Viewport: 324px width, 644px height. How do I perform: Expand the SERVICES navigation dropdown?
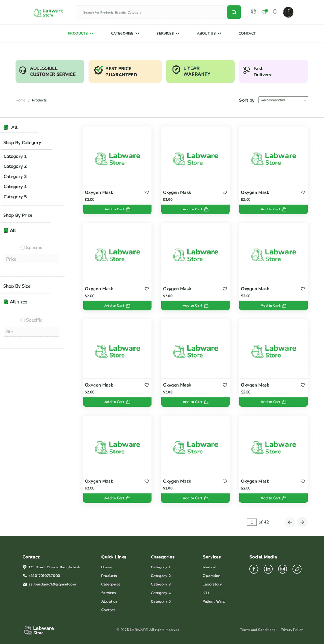(x=167, y=34)
